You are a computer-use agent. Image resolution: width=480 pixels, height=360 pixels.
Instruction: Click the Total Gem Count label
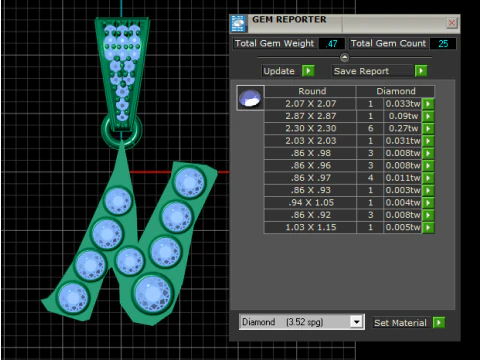[388, 43]
